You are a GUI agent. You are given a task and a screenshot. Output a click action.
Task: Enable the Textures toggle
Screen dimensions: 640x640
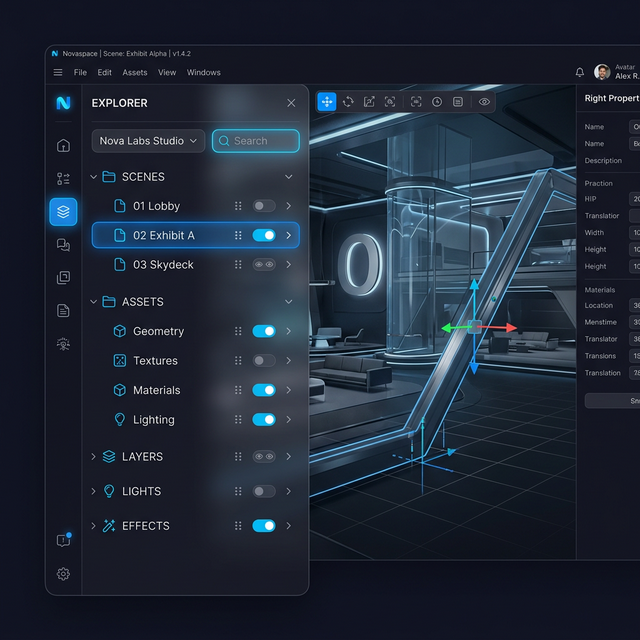pos(264,361)
